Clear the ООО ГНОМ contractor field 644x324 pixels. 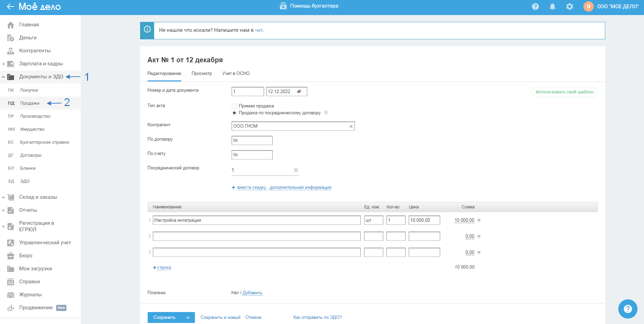351,126
